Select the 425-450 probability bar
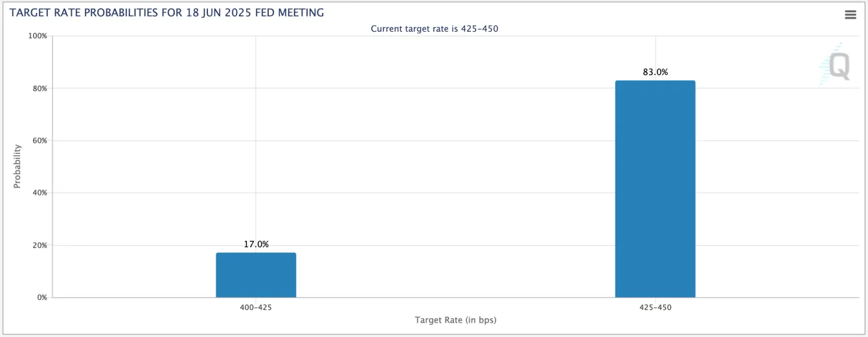Screen dimensions: 868x337 655,189
